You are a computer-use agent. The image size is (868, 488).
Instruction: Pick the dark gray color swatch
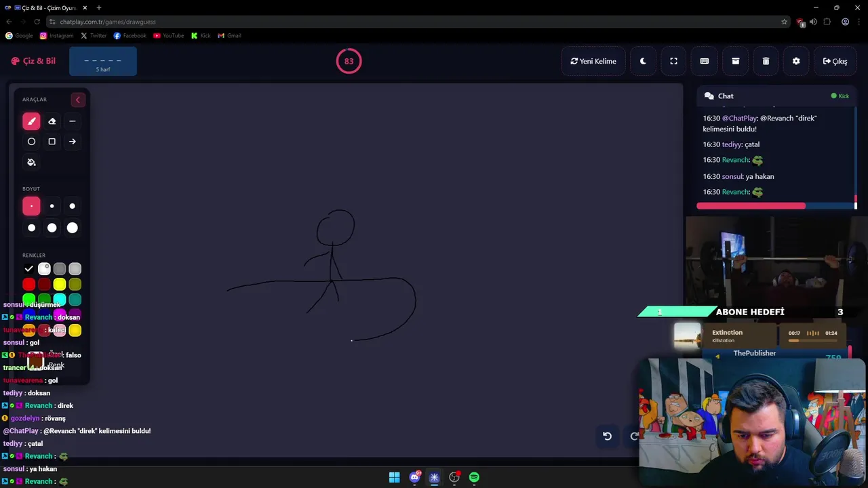point(60,269)
